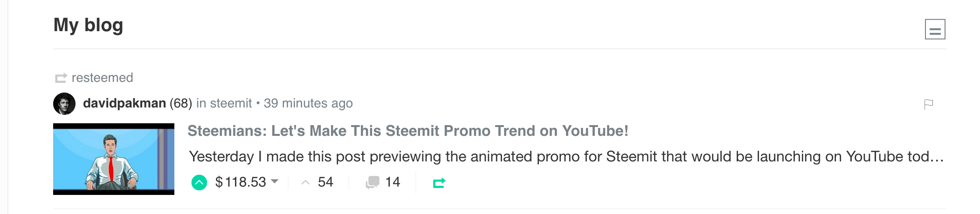980x214 pixels.
Task: Open the Steemit Promo Trend post title
Action: (x=408, y=131)
